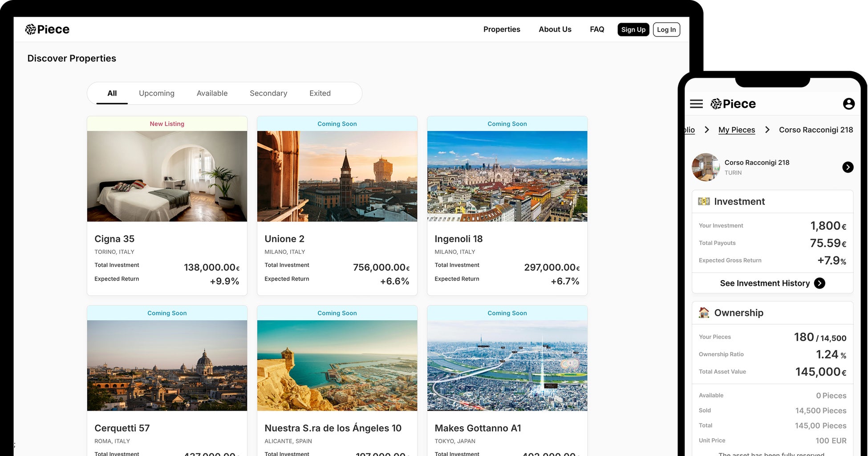Switch to the Upcoming tab
This screenshot has width=868, height=456.
click(156, 93)
